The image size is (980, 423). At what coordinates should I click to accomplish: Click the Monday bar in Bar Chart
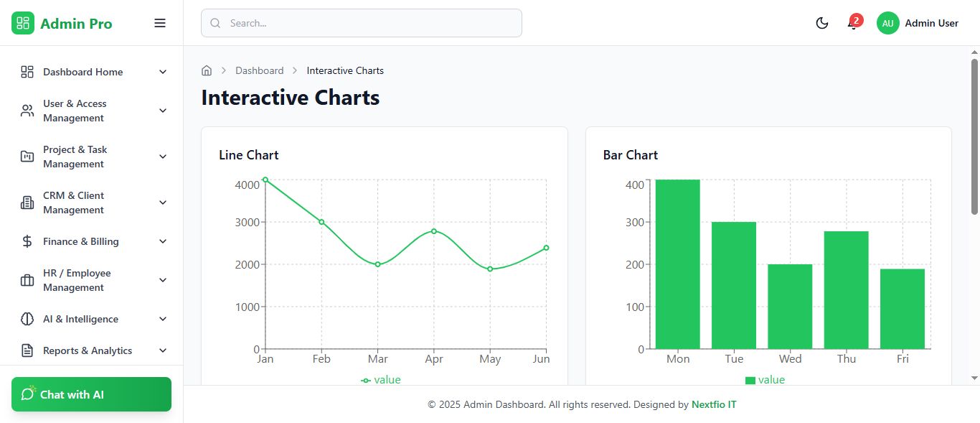click(x=677, y=264)
